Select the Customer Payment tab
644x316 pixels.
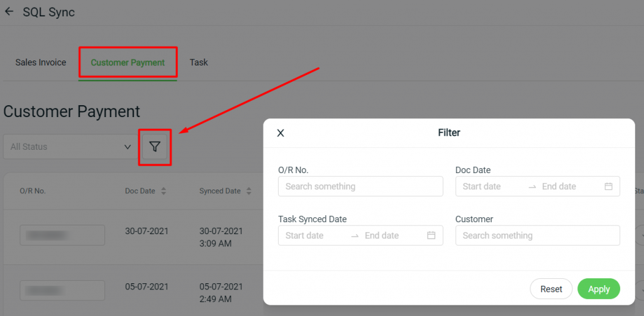128,62
